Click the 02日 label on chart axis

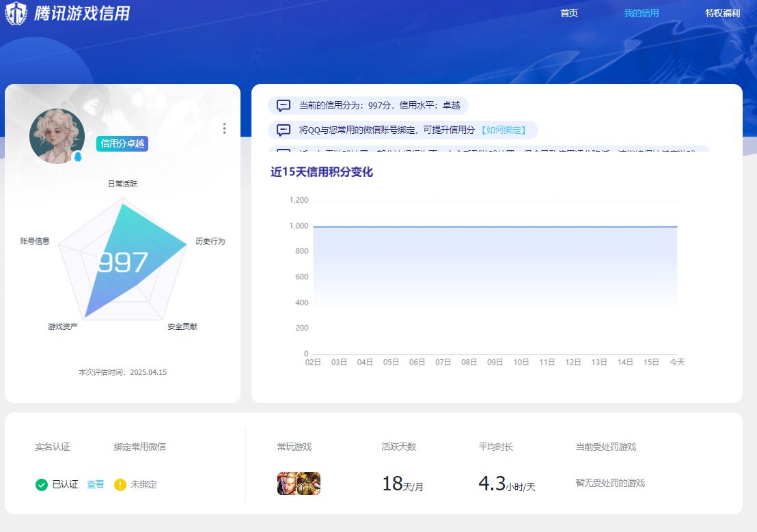point(314,362)
